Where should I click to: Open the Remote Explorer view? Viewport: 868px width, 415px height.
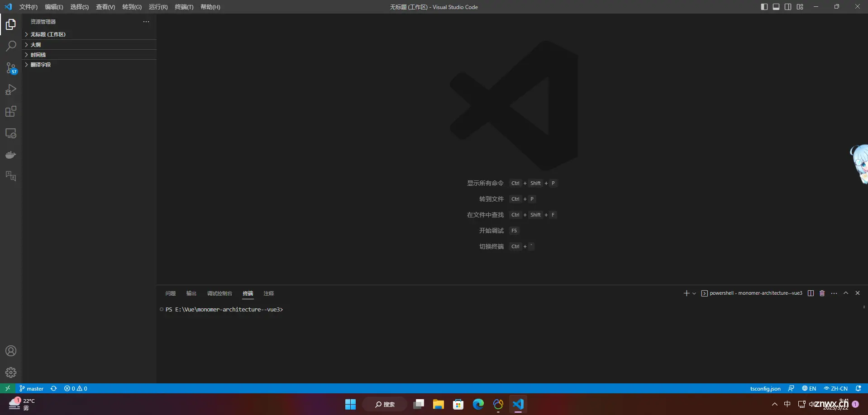(11, 133)
